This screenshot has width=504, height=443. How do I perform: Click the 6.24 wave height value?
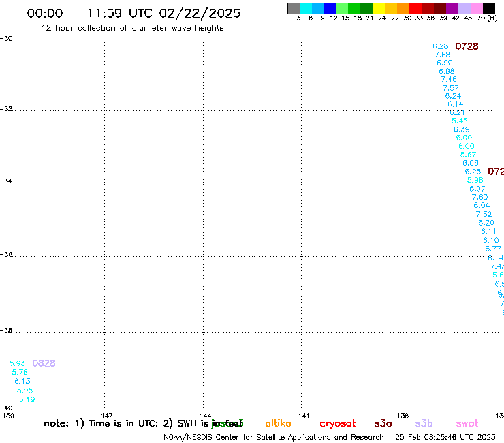tap(453, 96)
